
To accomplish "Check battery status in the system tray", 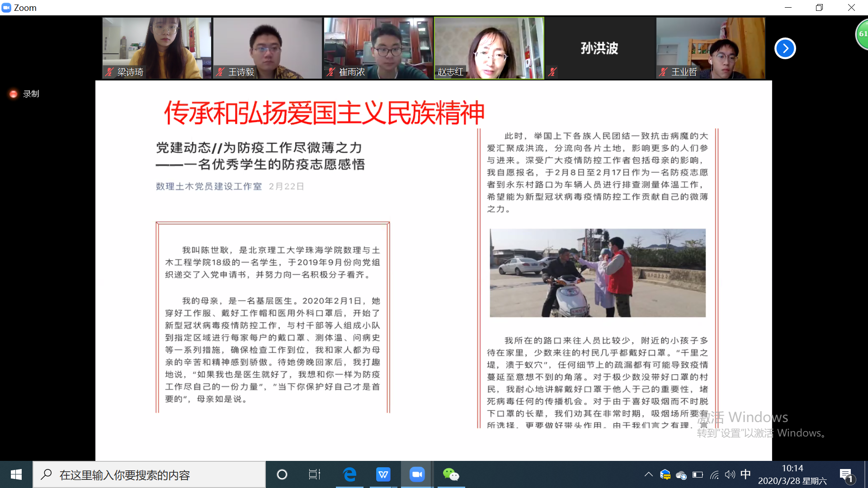I will [x=697, y=474].
